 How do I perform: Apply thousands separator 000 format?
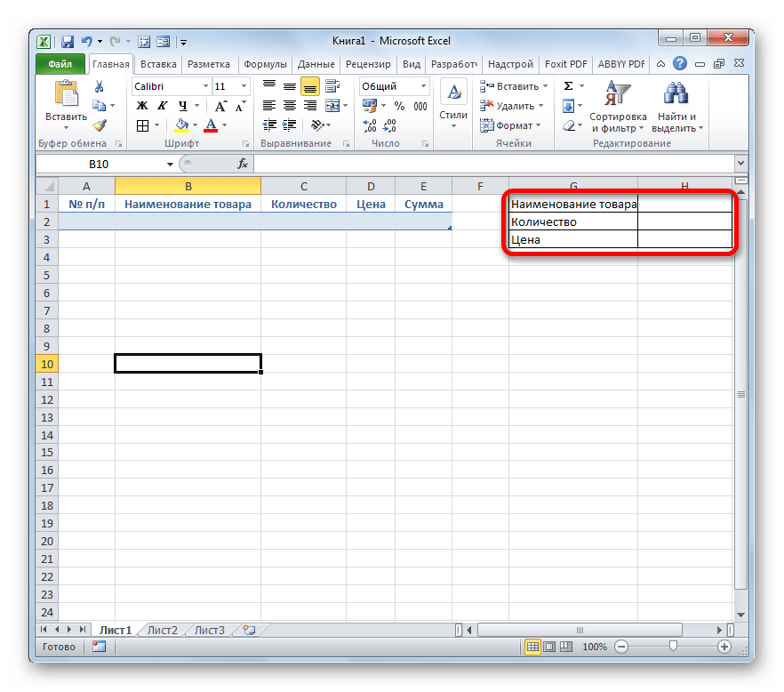420,106
